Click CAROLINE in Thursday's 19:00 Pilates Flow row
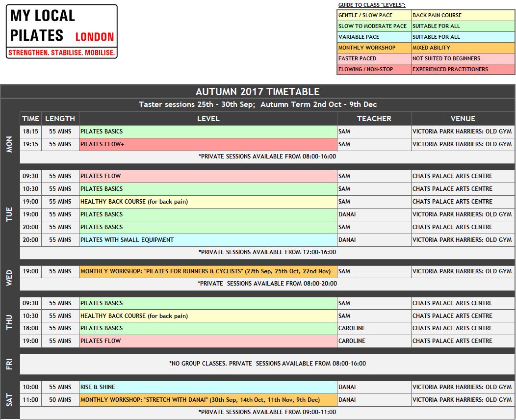The width and height of the screenshot is (516, 420). 374,341
